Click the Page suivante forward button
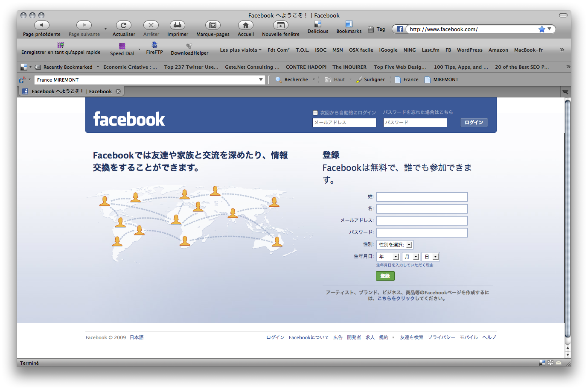The height and width of the screenshot is (390, 588). click(x=84, y=25)
